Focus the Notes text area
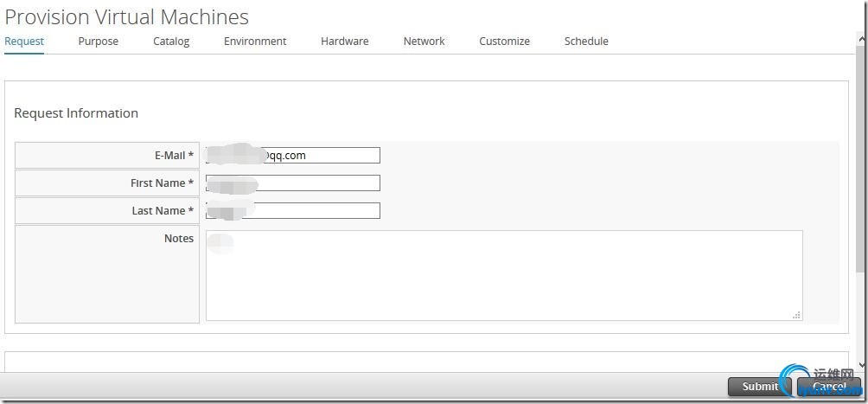 pos(504,275)
